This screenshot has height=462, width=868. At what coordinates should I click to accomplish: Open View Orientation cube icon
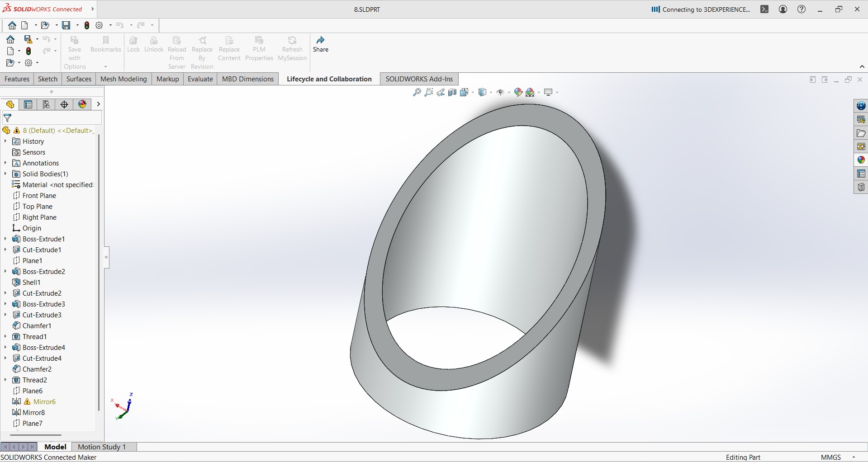click(464, 92)
